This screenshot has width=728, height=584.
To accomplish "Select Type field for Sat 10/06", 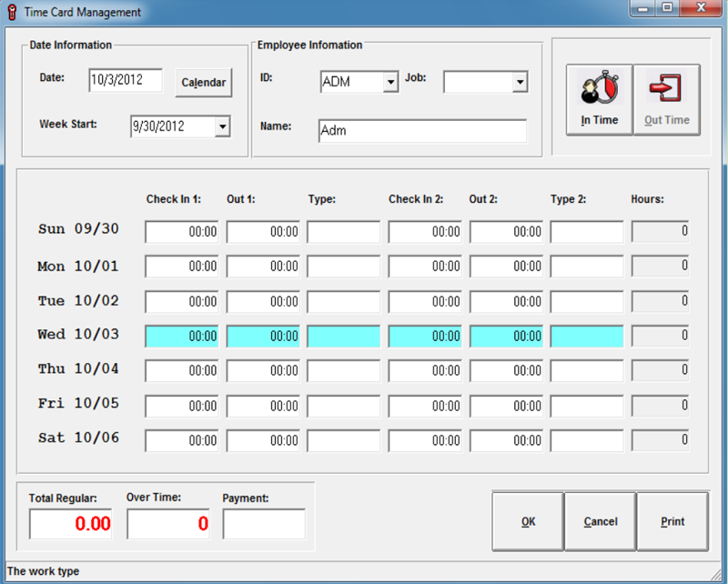I will [344, 440].
